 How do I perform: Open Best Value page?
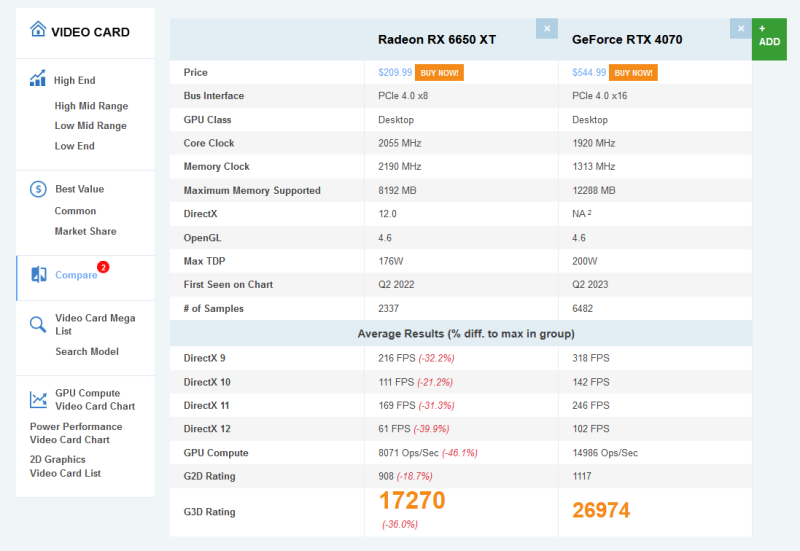[x=80, y=189]
